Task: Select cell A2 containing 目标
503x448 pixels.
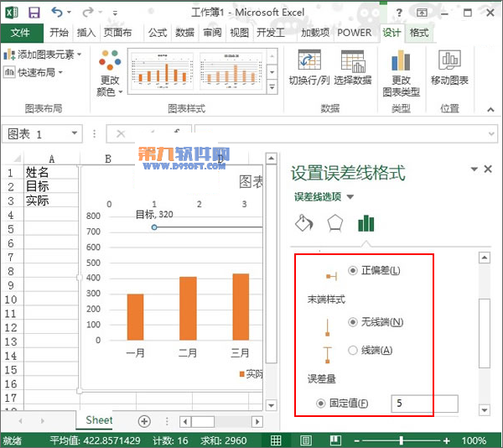Action: (x=50, y=186)
